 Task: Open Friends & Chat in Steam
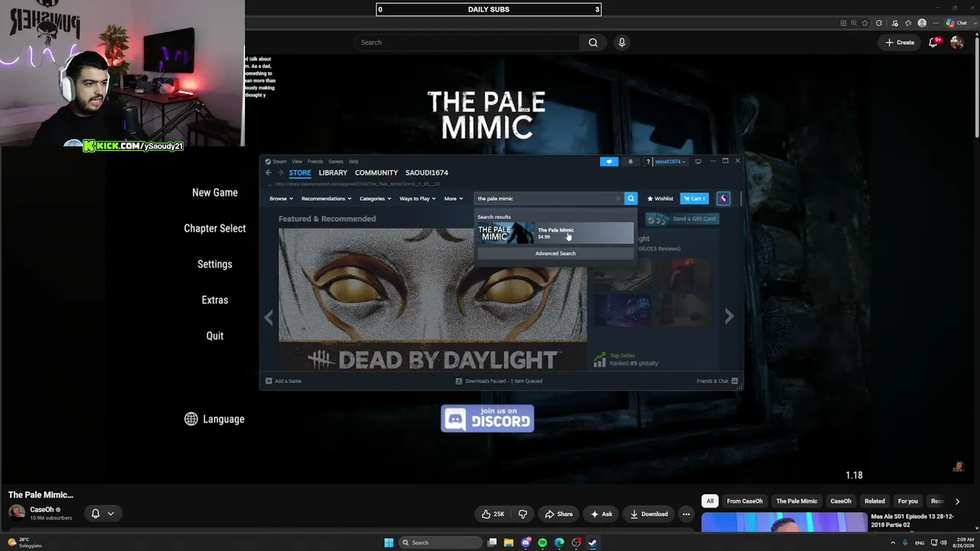(717, 381)
